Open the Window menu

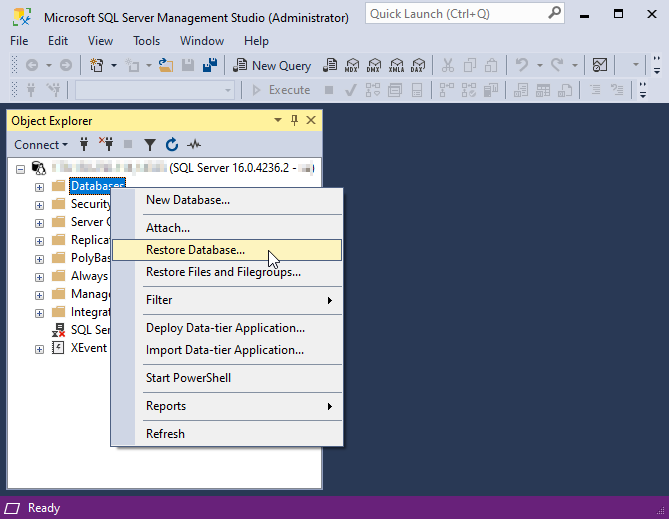tap(202, 41)
